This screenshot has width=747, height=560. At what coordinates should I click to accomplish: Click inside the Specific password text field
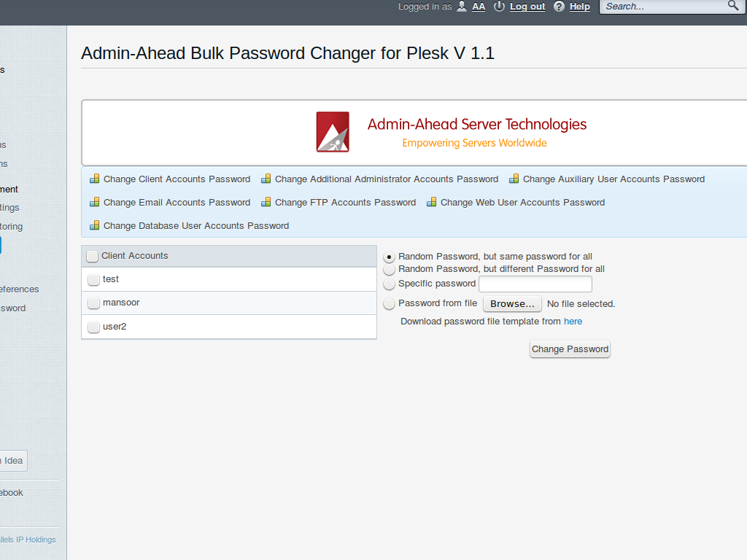(535, 284)
